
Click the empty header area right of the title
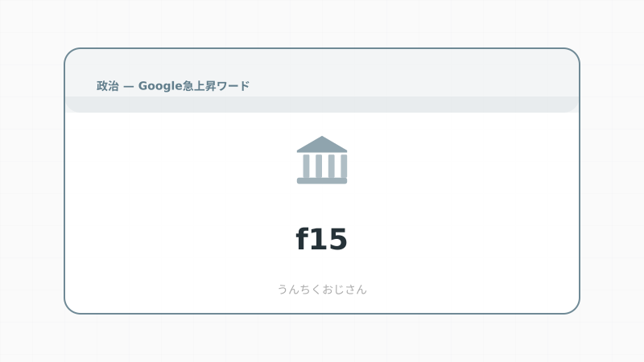point(419,80)
